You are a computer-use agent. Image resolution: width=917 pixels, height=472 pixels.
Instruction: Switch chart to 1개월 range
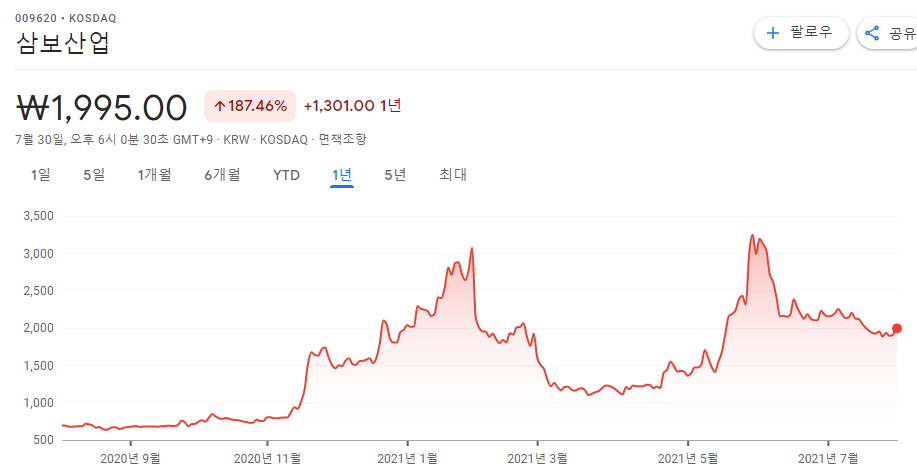coord(154,175)
